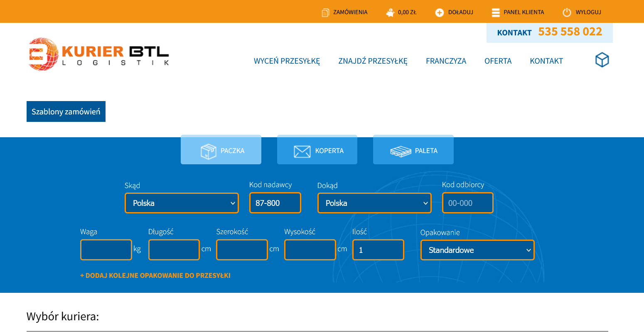Click the Paczka parcel box icon
This screenshot has width=644, height=334.
tap(209, 151)
